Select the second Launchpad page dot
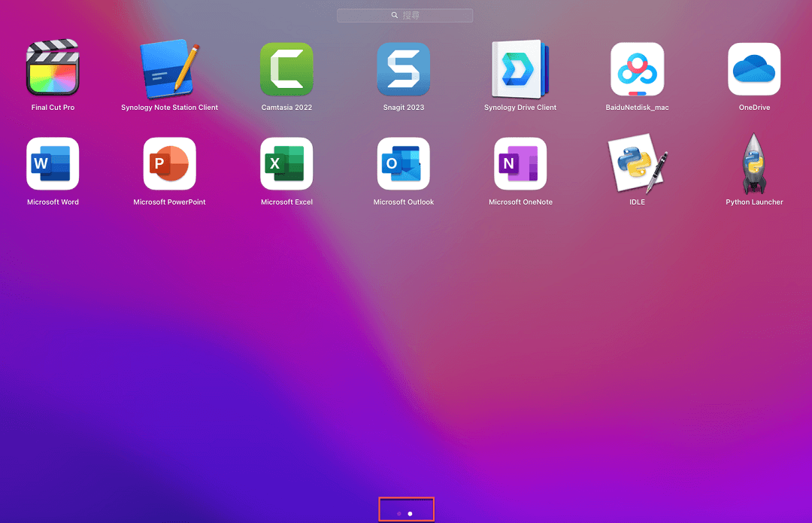The width and height of the screenshot is (812, 523). pos(411,514)
